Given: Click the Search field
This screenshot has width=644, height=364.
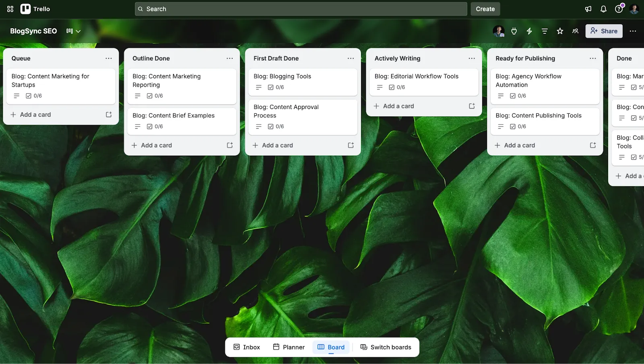Looking at the screenshot, I should click(x=300, y=9).
